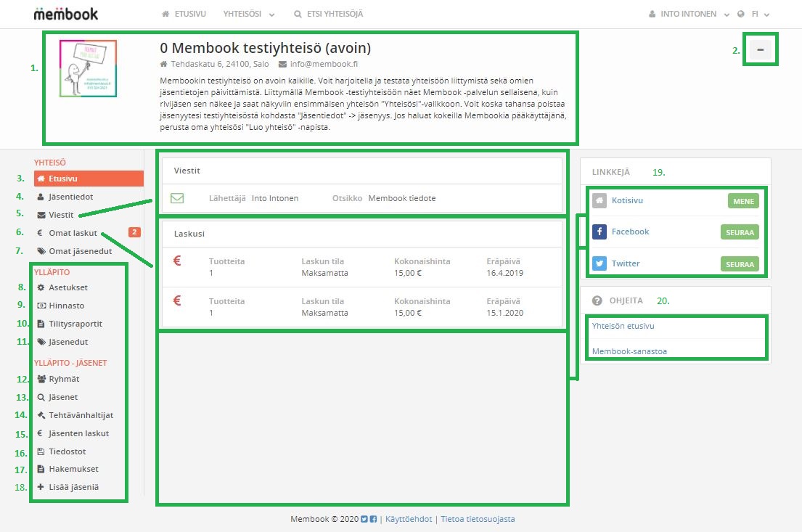This screenshot has height=532, width=802.
Task: Open the FI language dropdown
Action: (760, 15)
